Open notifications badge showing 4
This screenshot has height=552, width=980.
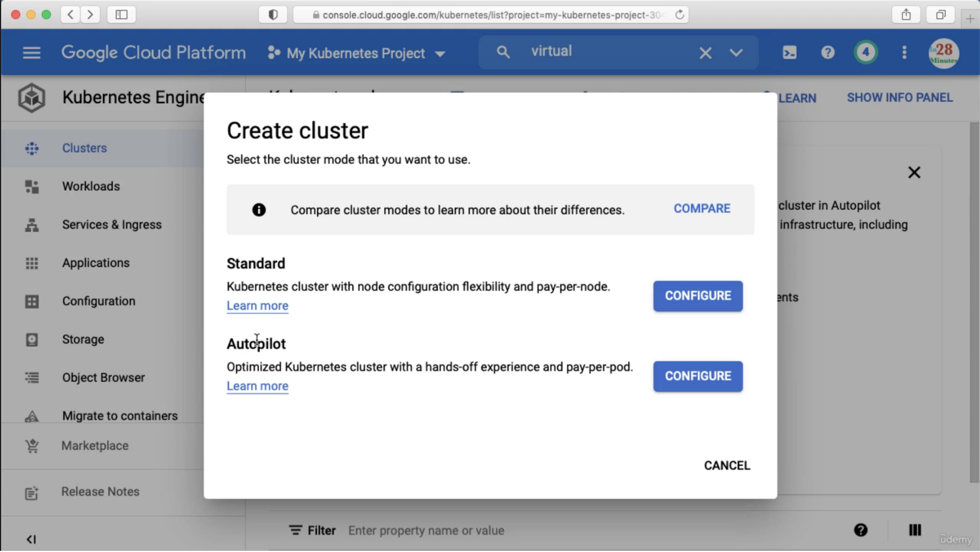click(865, 52)
